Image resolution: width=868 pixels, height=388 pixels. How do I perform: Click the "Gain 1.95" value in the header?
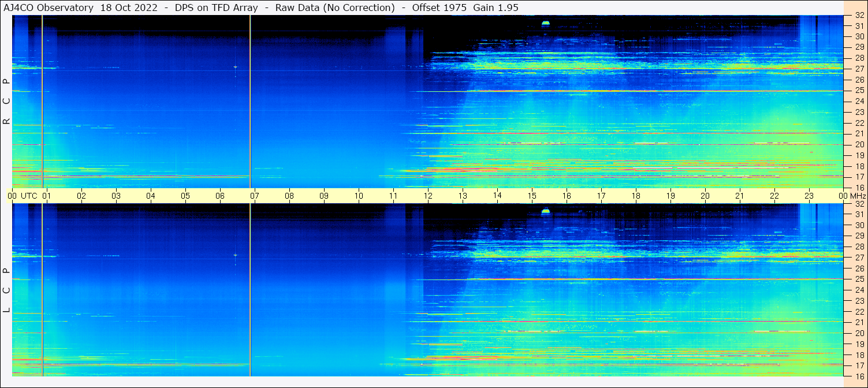click(496, 8)
